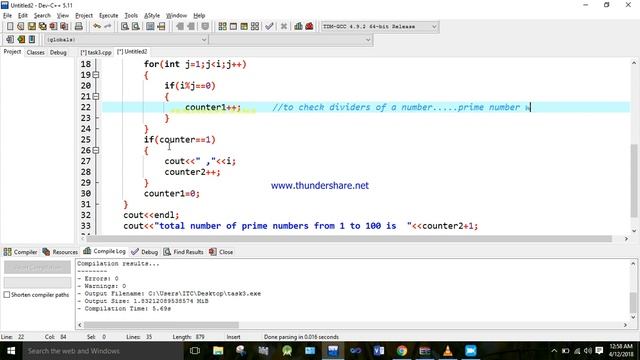Click the Windows Start button
The image size is (640, 360).
click(x=11, y=351)
